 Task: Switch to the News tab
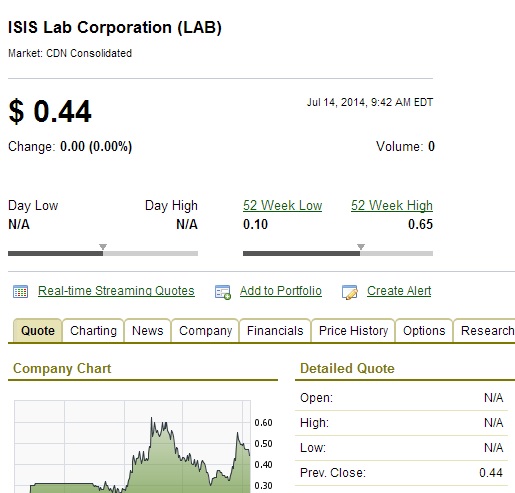148,331
